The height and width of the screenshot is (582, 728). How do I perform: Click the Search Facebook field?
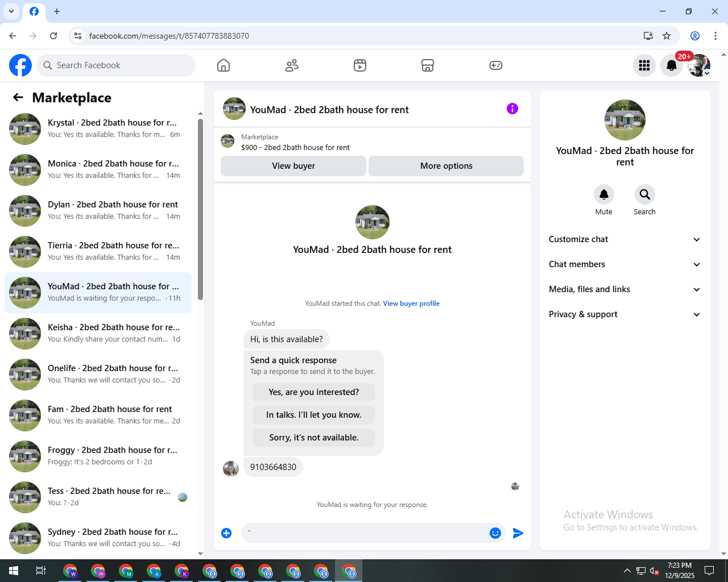pyautogui.click(x=116, y=65)
